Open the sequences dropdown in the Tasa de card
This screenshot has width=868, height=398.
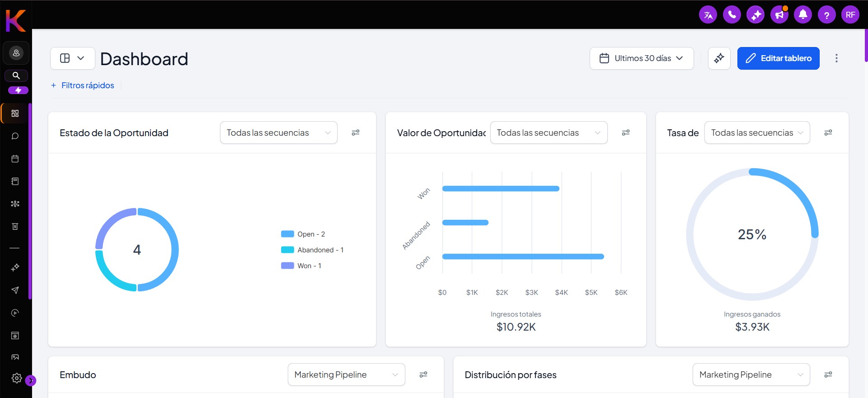point(757,133)
